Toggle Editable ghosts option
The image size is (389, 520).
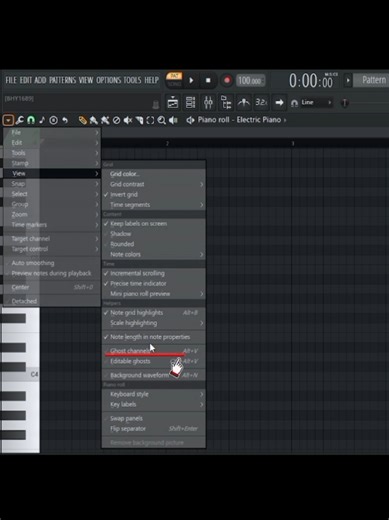click(154, 361)
